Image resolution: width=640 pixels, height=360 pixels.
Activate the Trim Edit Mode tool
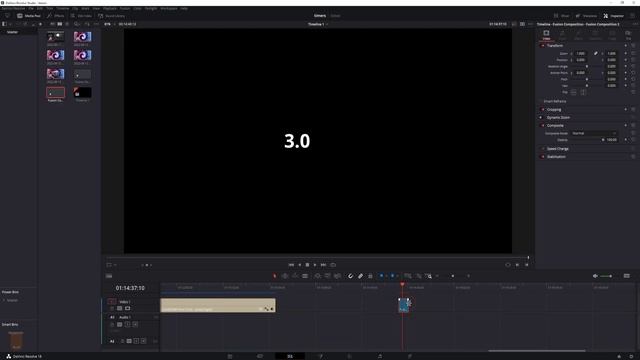(285, 276)
